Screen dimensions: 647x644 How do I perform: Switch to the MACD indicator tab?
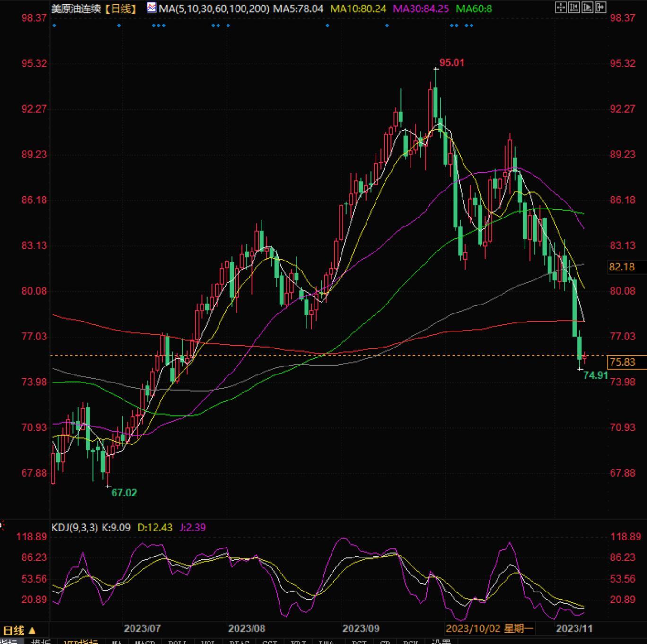click(145, 642)
